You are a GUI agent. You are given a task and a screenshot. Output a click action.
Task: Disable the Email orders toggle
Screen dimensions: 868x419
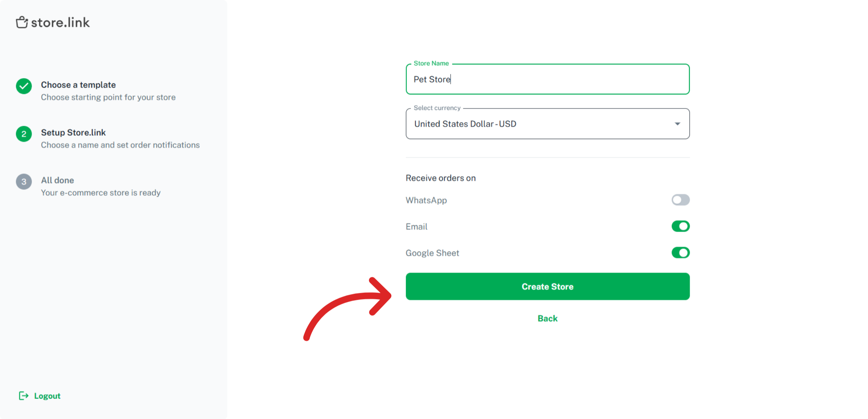(680, 226)
